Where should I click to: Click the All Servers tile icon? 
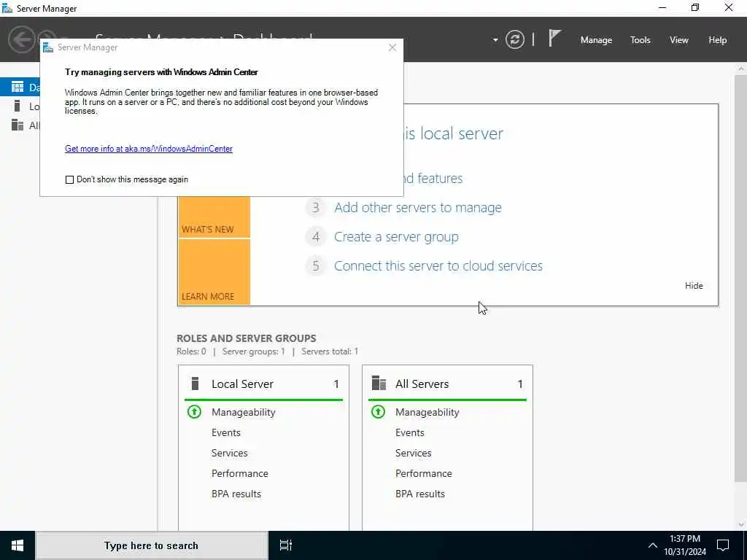379,384
